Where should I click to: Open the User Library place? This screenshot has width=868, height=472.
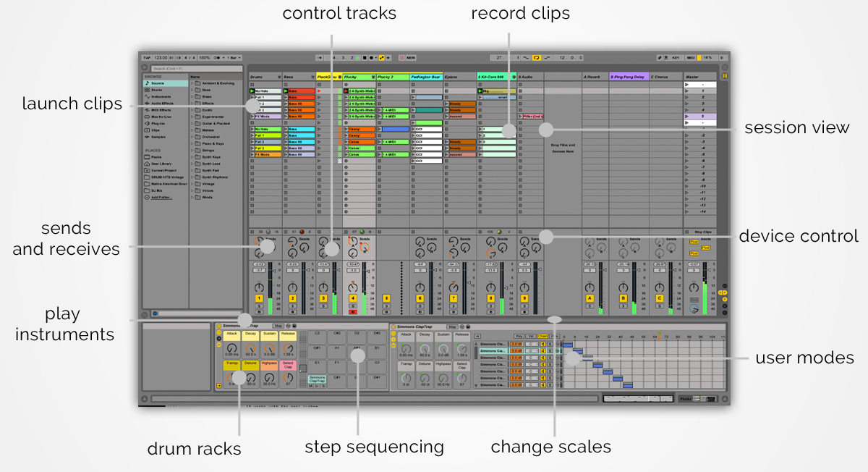[162, 164]
